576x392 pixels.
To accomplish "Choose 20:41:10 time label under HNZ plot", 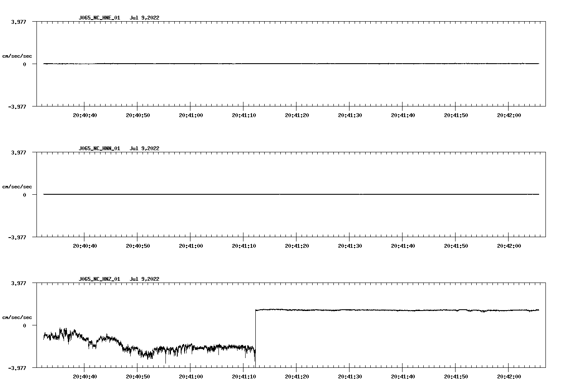I will click(244, 376).
